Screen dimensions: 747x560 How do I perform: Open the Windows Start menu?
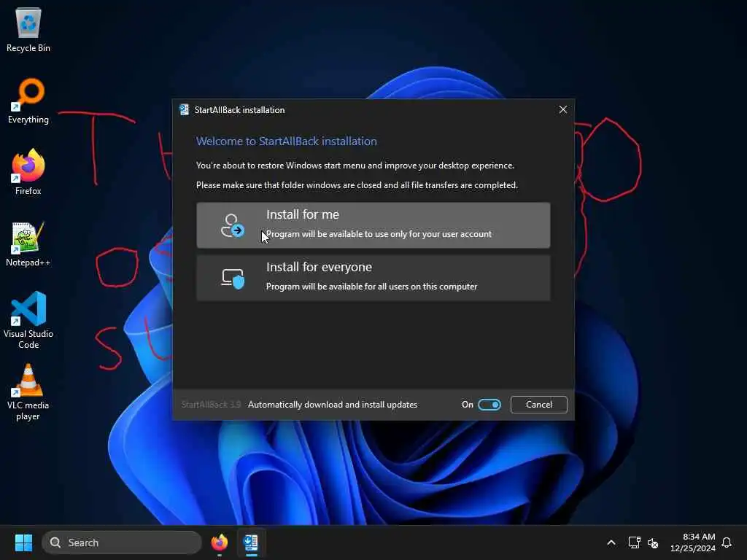coord(23,542)
